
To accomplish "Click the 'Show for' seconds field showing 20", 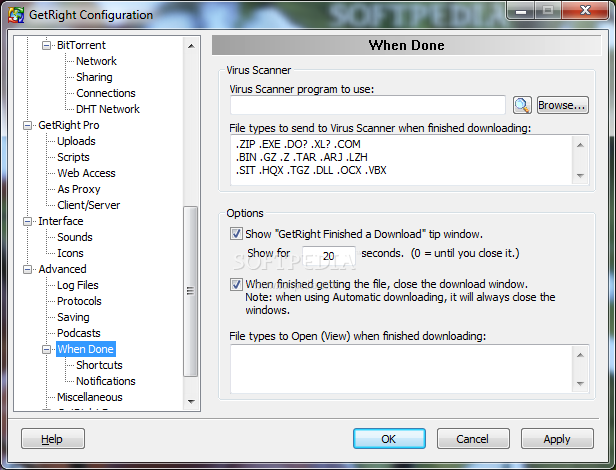I will (x=329, y=255).
